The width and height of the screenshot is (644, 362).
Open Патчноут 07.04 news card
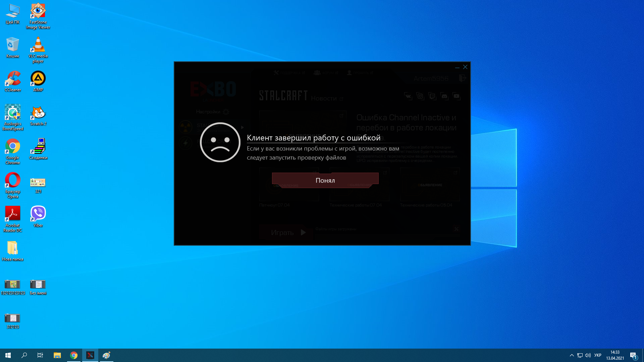pos(289,188)
